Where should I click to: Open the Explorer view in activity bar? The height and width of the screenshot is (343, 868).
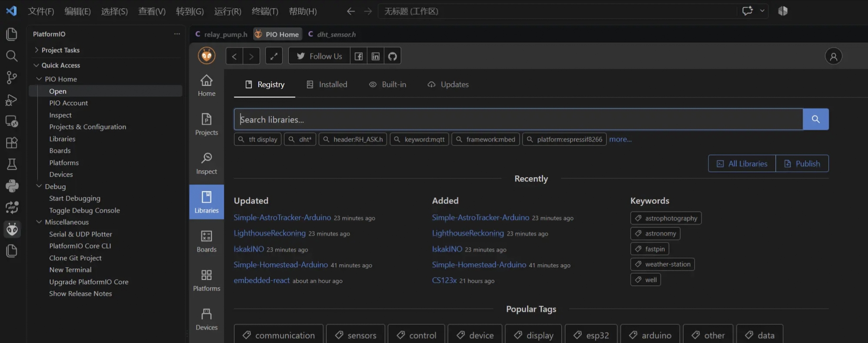(12, 34)
